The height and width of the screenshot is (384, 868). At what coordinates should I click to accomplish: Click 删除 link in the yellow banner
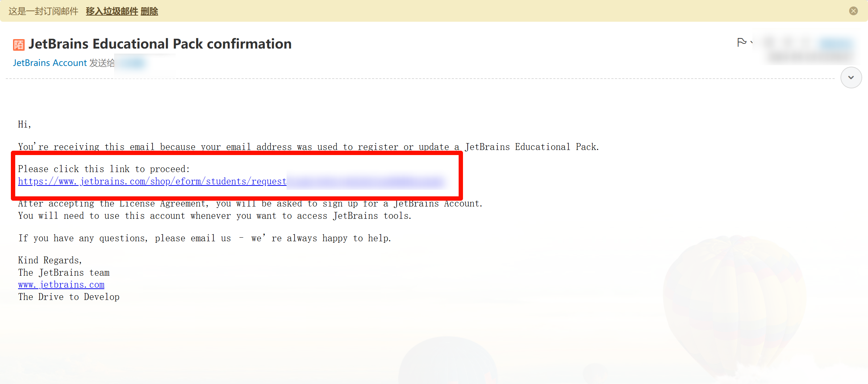pos(149,11)
